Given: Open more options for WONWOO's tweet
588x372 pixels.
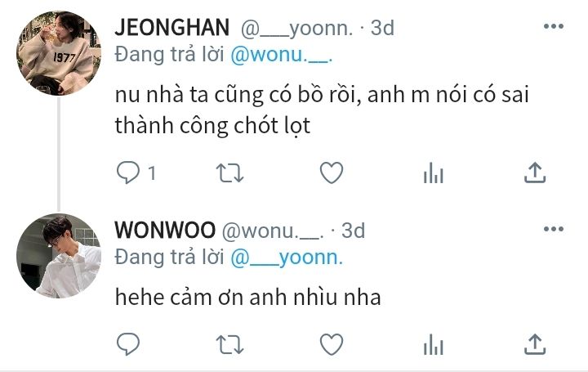Looking at the screenshot, I should click(x=554, y=229).
